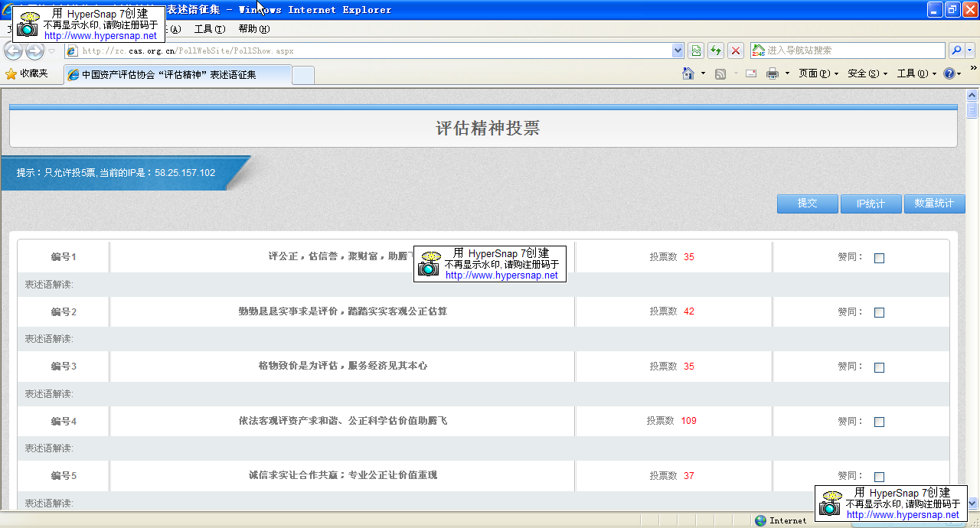Open the 安全(S) dropdown menu
The image size is (980, 528).
point(867,73)
